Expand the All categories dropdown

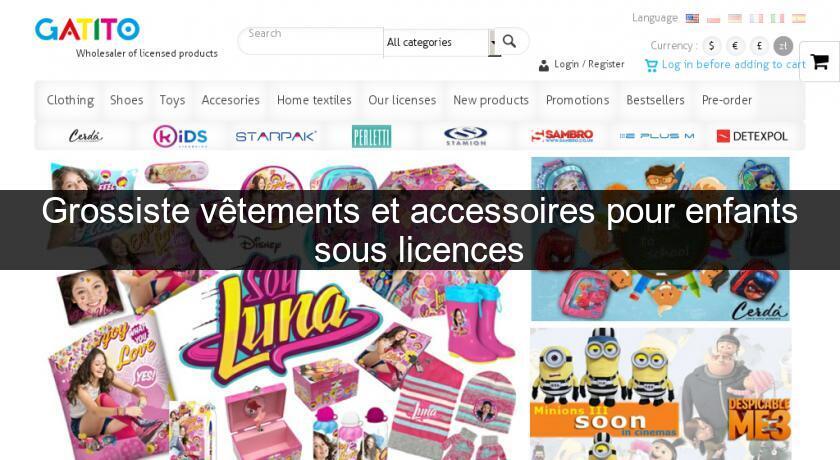(439, 42)
